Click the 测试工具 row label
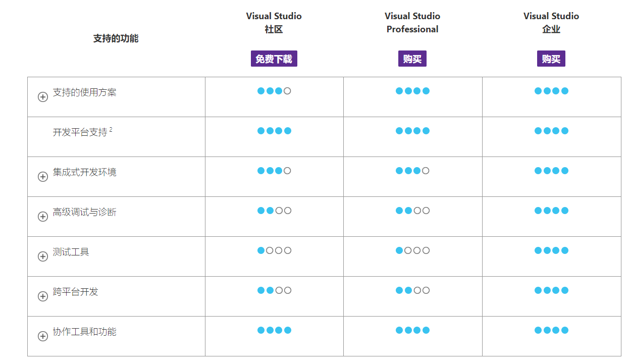630x364 pixels. coord(71,252)
